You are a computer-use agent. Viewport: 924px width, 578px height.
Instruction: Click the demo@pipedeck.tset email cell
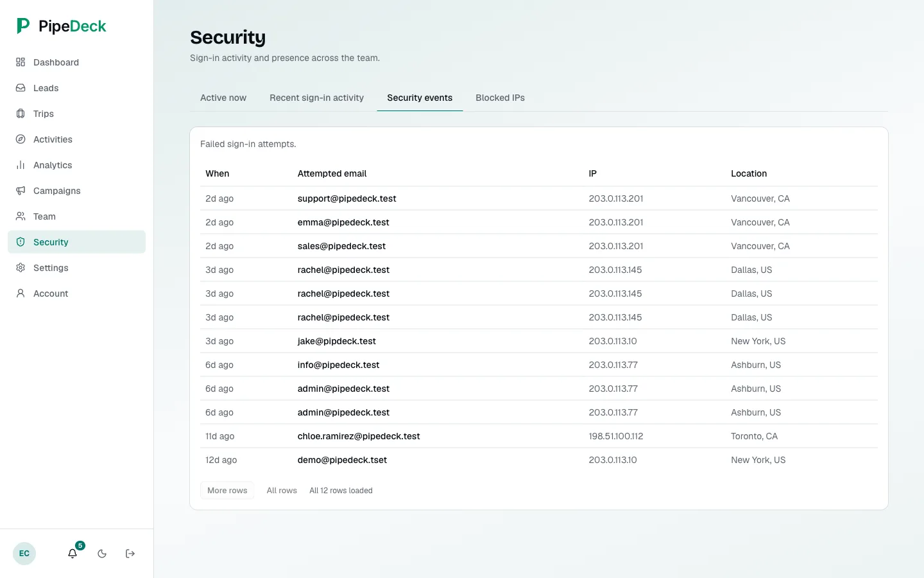342,460
